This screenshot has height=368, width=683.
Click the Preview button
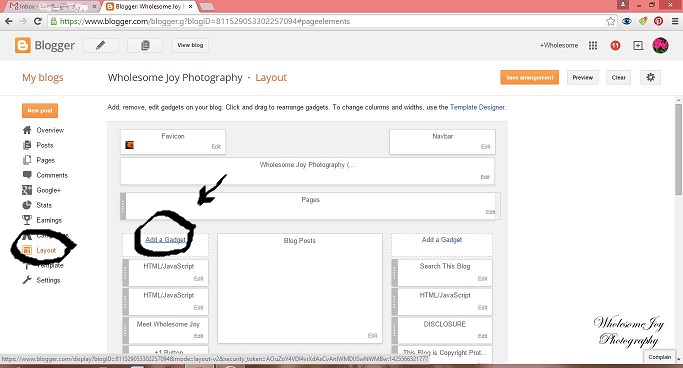coord(582,78)
